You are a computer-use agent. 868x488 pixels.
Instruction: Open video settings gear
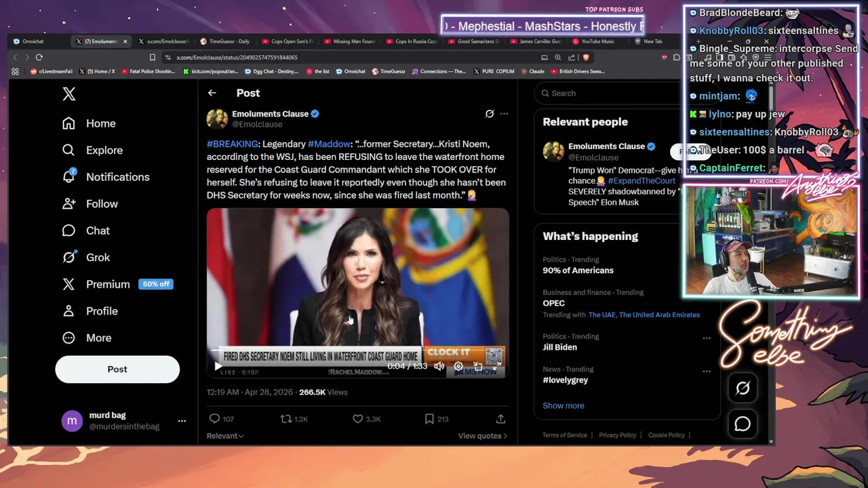pos(458,366)
